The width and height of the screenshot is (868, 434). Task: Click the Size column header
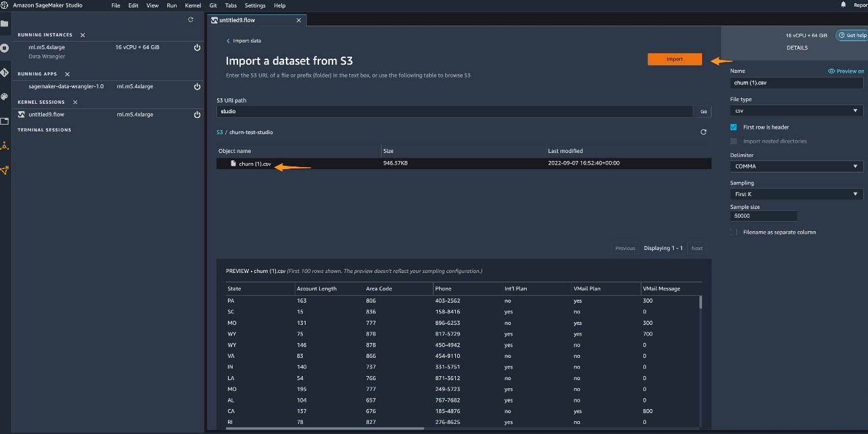click(388, 151)
